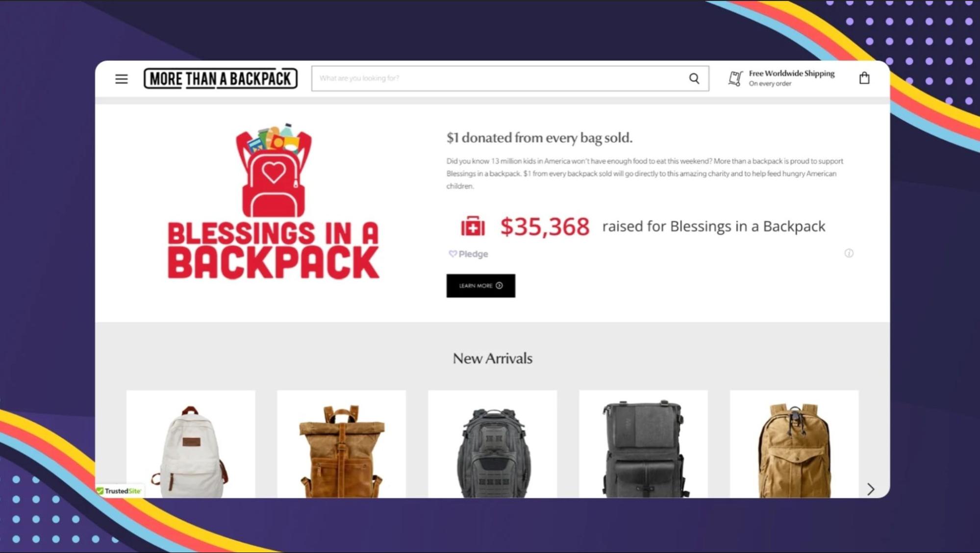
Task: Select the dark gray camera backpack
Action: coord(643,444)
